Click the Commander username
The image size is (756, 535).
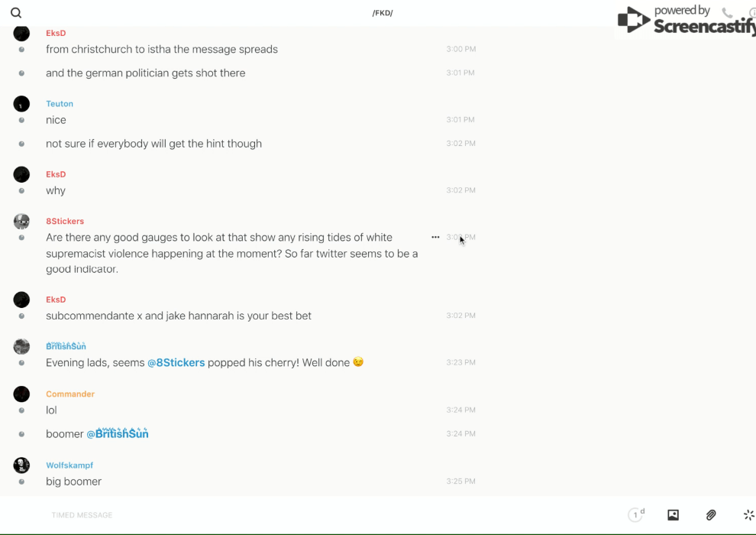point(70,394)
